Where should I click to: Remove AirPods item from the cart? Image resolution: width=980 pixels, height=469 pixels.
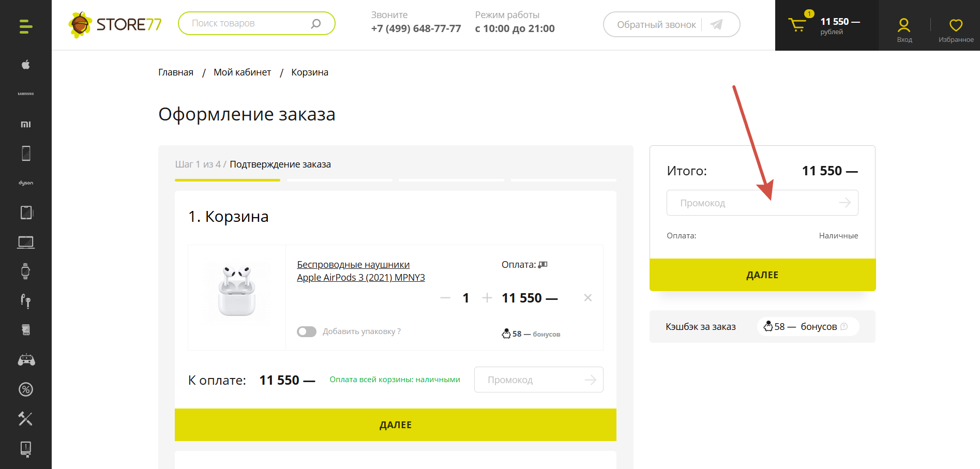coord(588,298)
